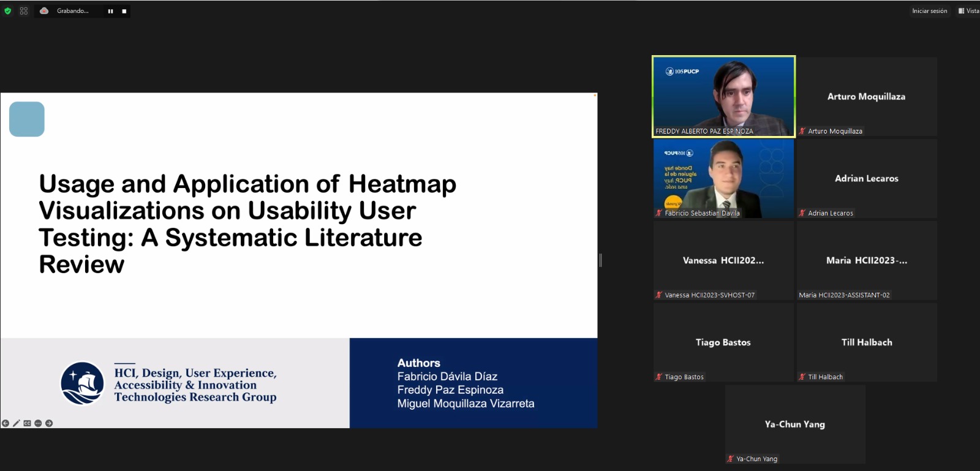The height and width of the screenshot is (471, 980).
Task: Click Tiago Bastos's muted microphone icon
Action: [x=659, y=377]
